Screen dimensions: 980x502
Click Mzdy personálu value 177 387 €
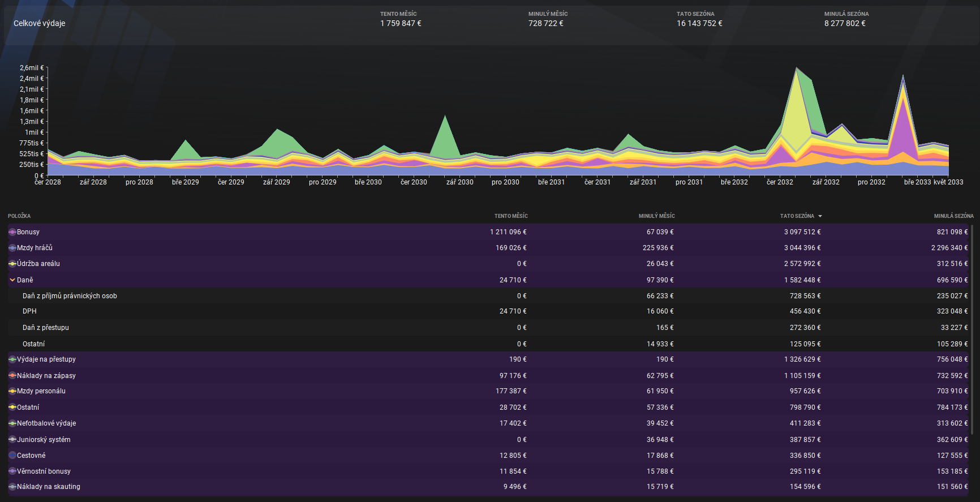coord(511,391)
